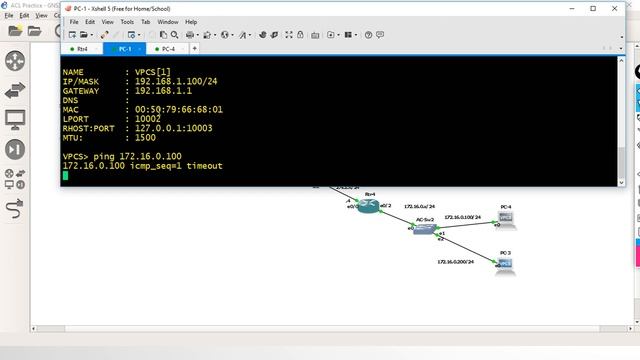640x360 pixels.
Task: Click Xshell terminal scrollbar up arrow
Action: coord(621,60)
